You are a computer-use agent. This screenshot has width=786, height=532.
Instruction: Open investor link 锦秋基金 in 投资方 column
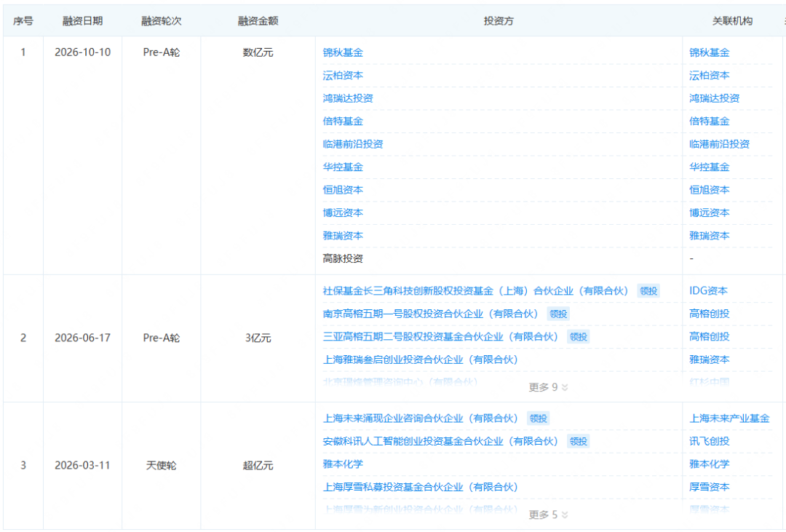(x=343, y=52)
